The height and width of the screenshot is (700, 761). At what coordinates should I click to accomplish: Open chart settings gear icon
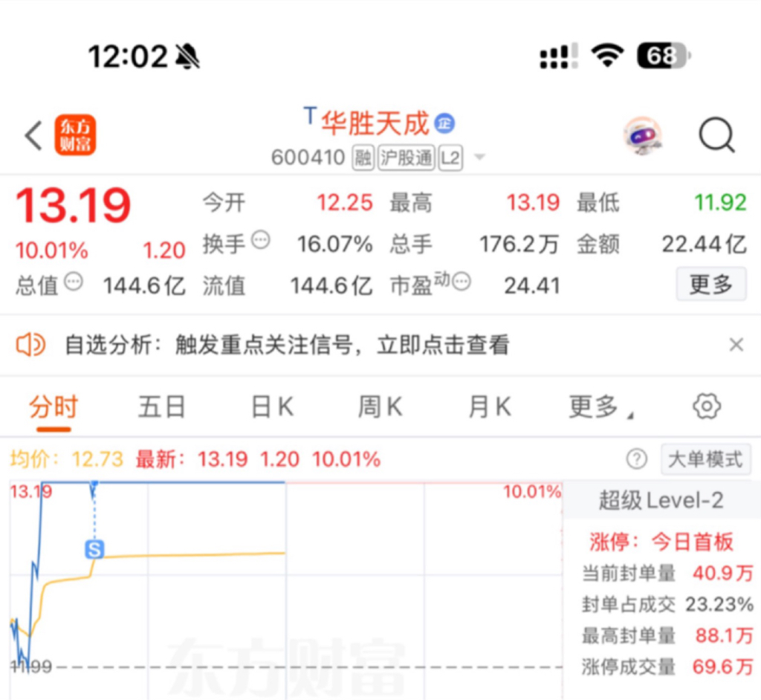[707, 406]
